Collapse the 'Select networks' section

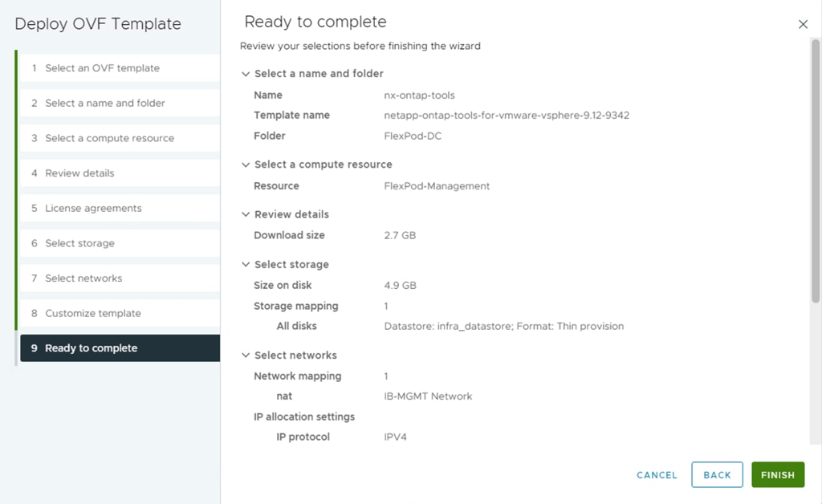[x=246, y=356]
